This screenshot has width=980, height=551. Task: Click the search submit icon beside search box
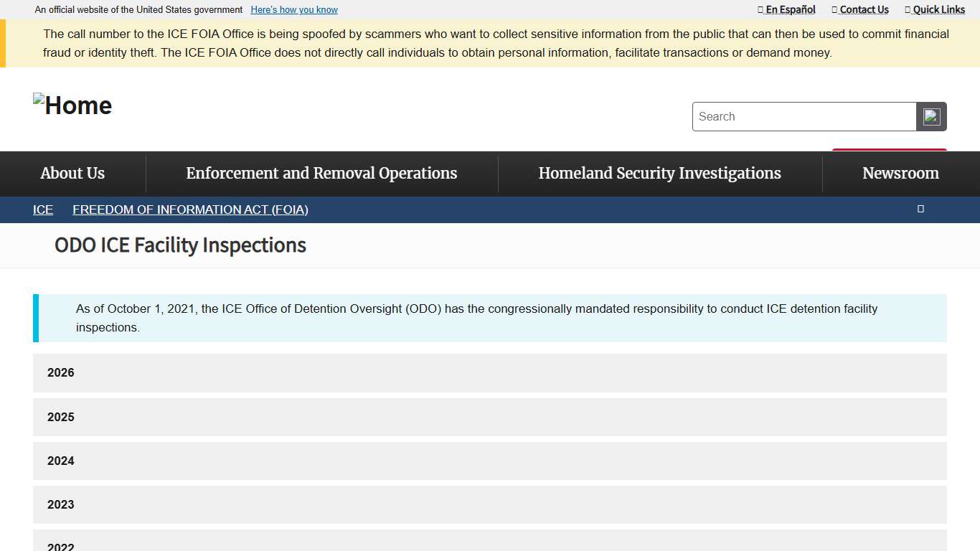tap(931, 116)
